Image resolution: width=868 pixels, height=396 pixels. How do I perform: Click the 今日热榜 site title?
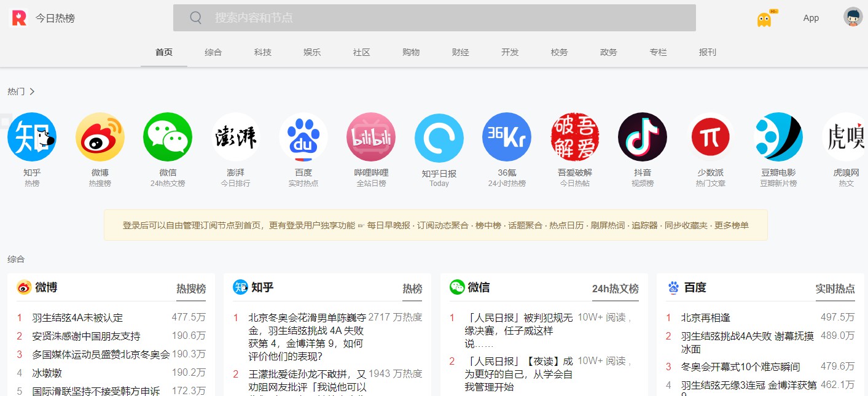pyautogui.click(x=55, y=18)
